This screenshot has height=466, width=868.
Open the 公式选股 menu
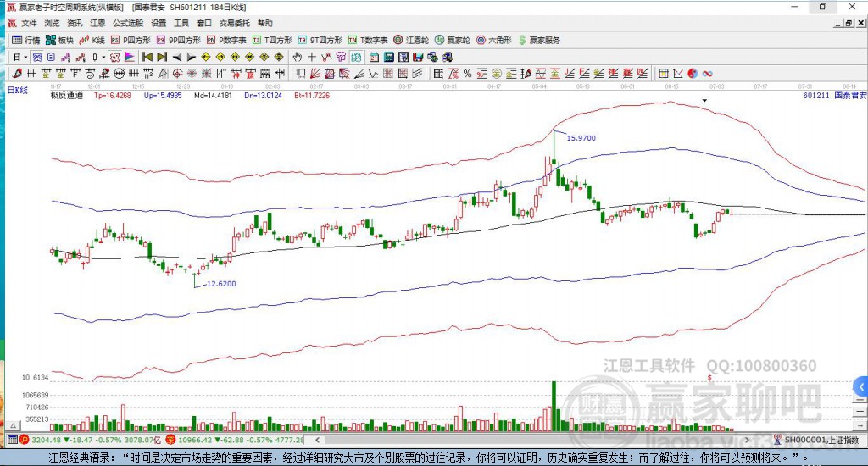pyautogui.click(x=128, y=23)
